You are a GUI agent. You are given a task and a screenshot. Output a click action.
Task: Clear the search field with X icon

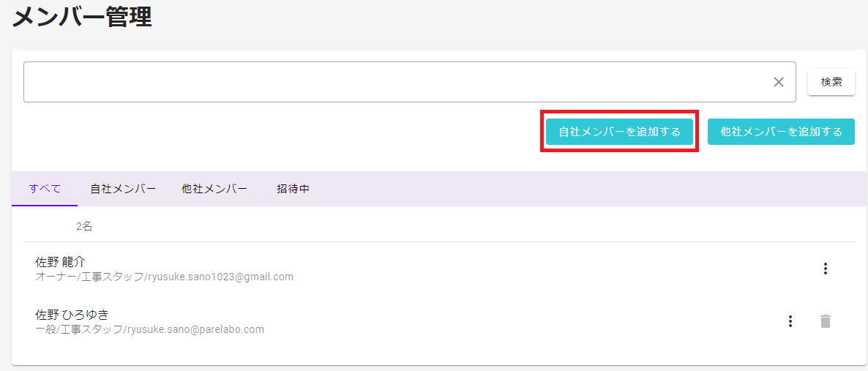[x=778, y=82]
